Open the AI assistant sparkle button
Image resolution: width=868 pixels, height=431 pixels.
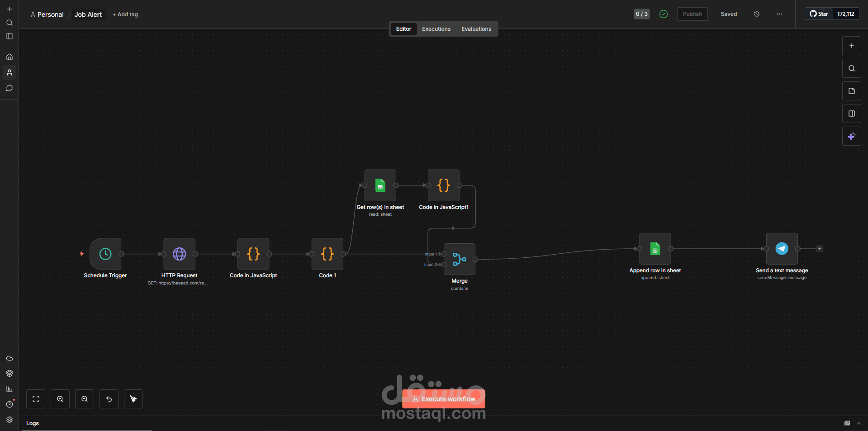(852, 136)
